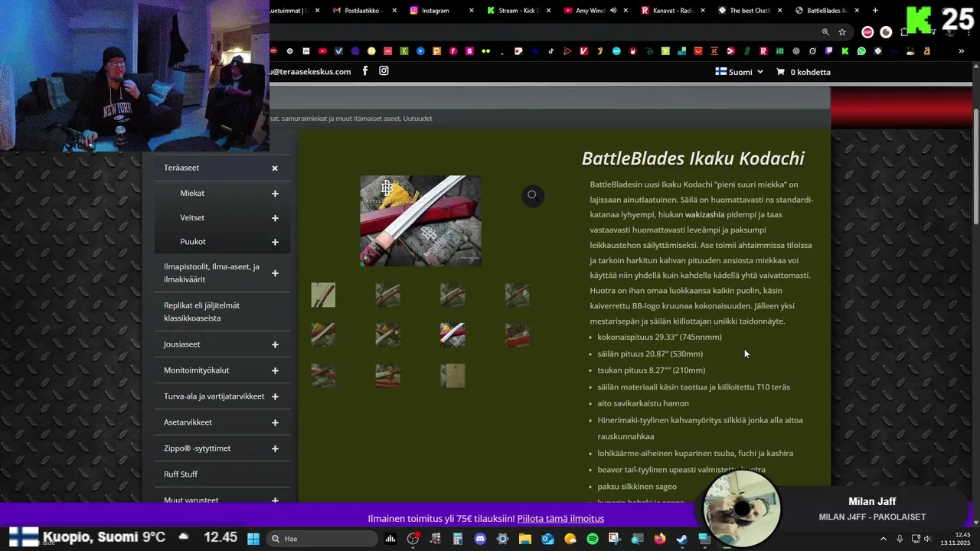The image size is (980, 551).
Task: Open the shopping cart icon
Action: point(780,72)
